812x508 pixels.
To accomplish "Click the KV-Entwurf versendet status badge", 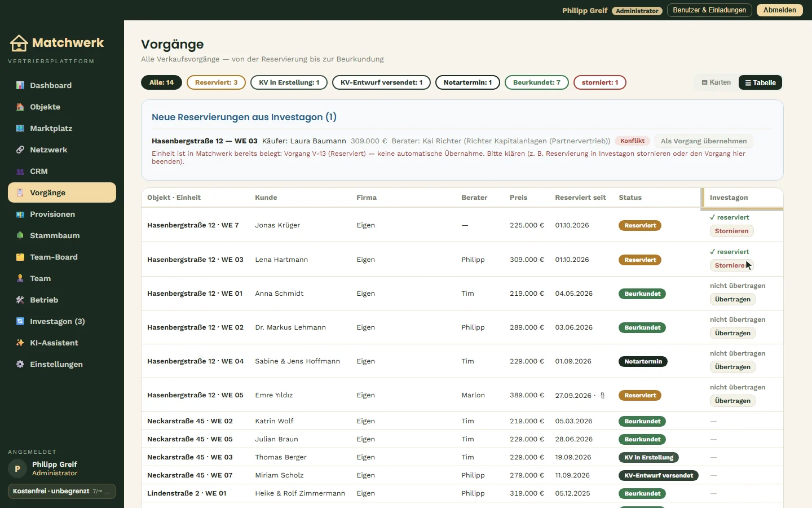I will tap(659, 476).
